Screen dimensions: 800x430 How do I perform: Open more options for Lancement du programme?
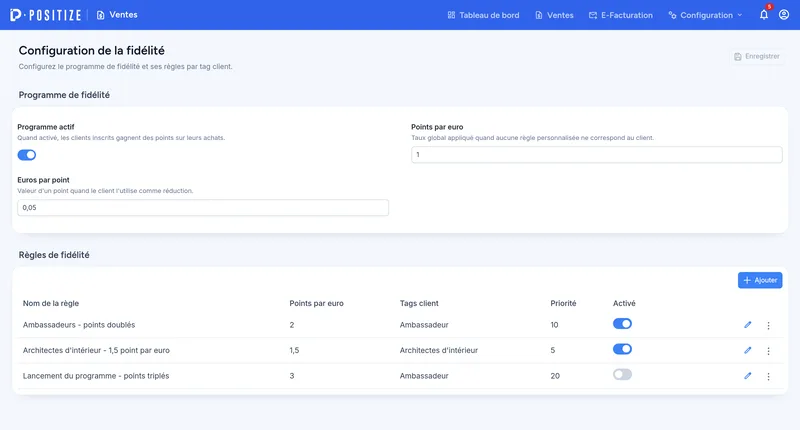point(768,376)
